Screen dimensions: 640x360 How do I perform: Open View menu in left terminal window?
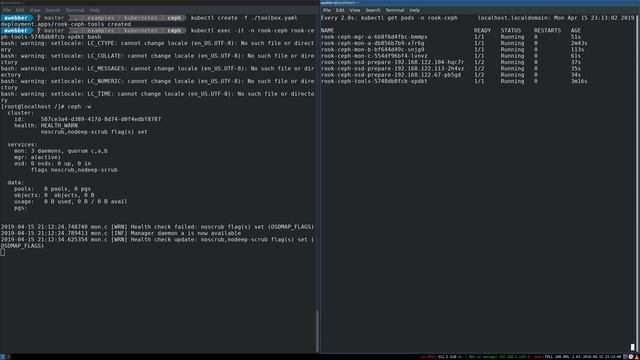(35, 10)
